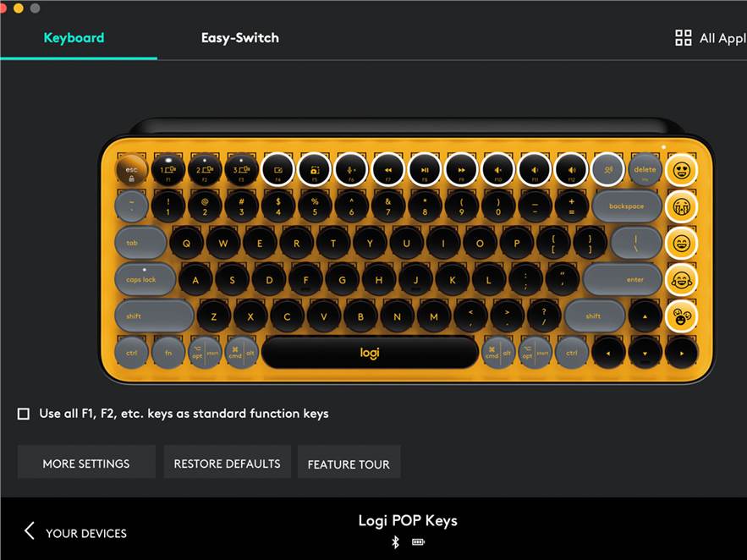Select the crying emoji key

681,206
